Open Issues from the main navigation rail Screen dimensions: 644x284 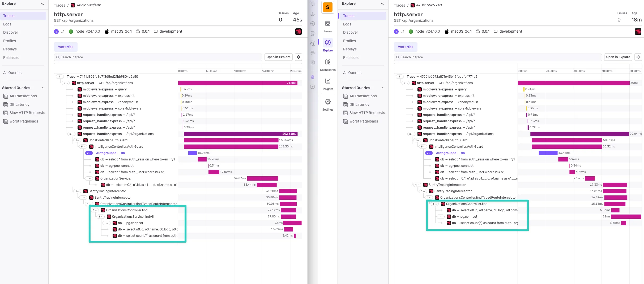pyautogui.click(x=328, y=26)
